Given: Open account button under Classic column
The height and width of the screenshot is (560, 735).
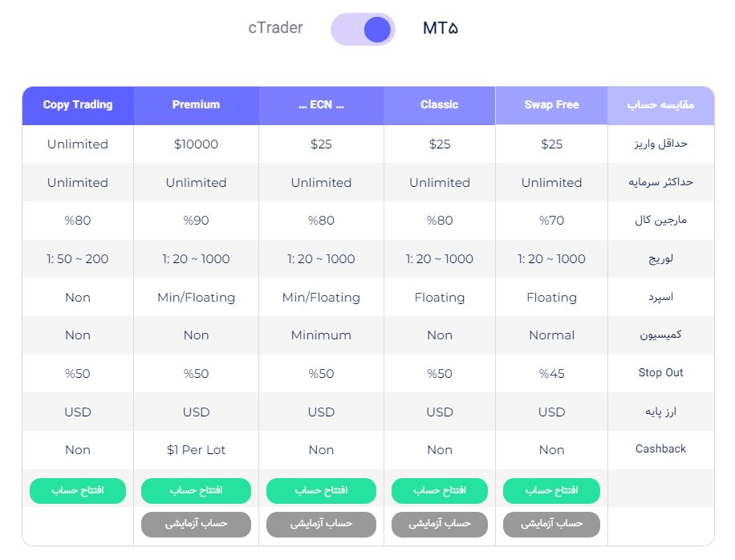Looking at the screenshot, I should coord(440,491).
